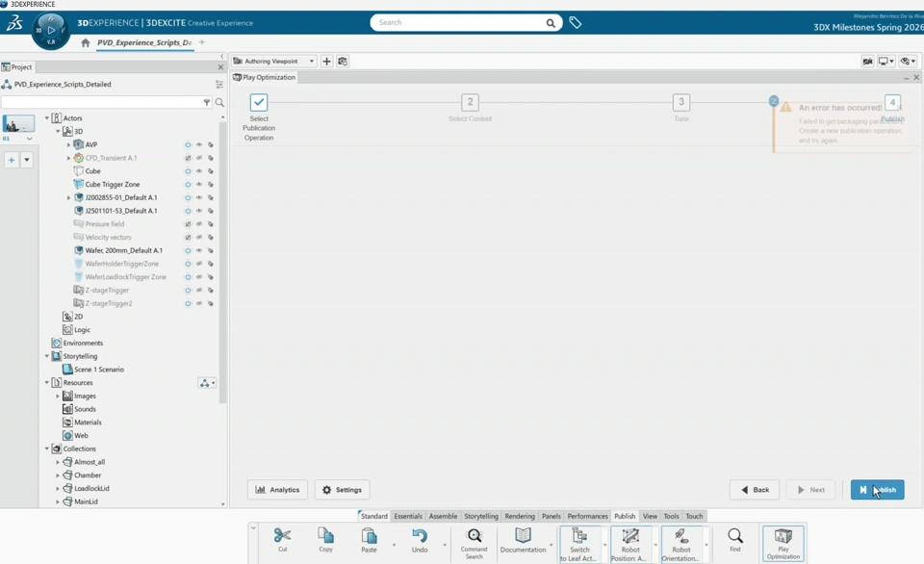Expand J2002855-01_Default A.1 node

click(68, 197)
